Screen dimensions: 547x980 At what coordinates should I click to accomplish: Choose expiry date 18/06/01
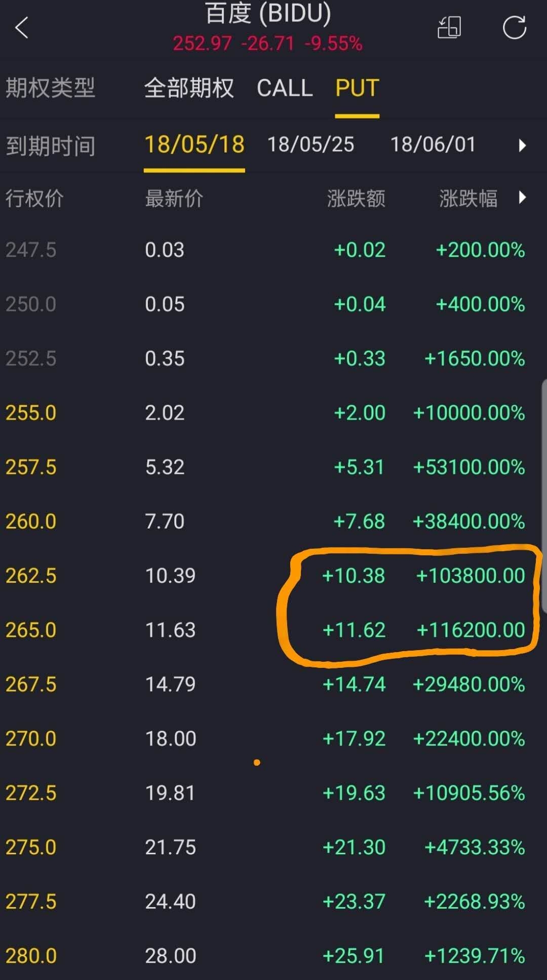tap(433, 145)
